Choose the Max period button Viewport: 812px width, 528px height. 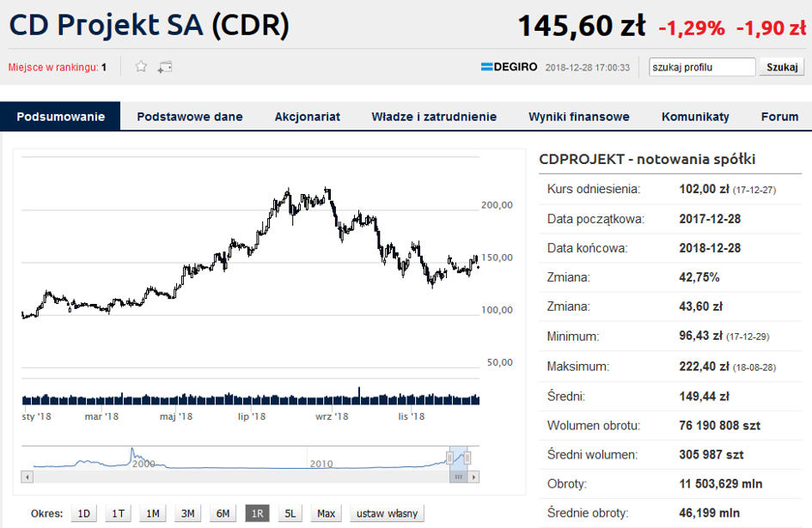(326, 513)
